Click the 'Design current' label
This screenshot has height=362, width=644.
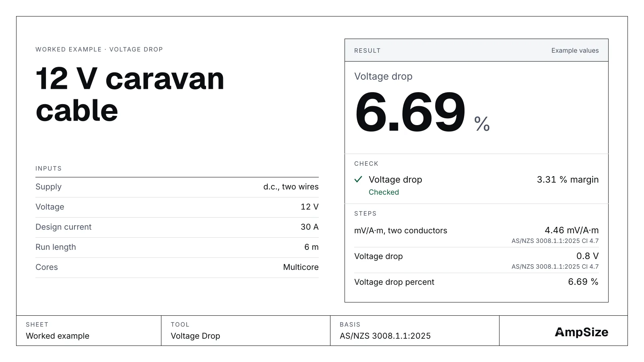point(63,227)
